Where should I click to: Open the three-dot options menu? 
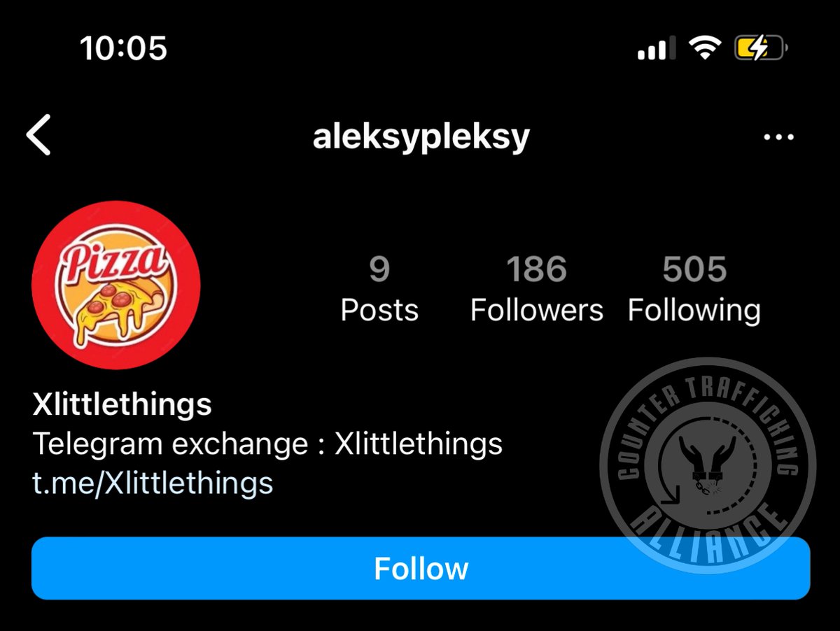[778, 138]
